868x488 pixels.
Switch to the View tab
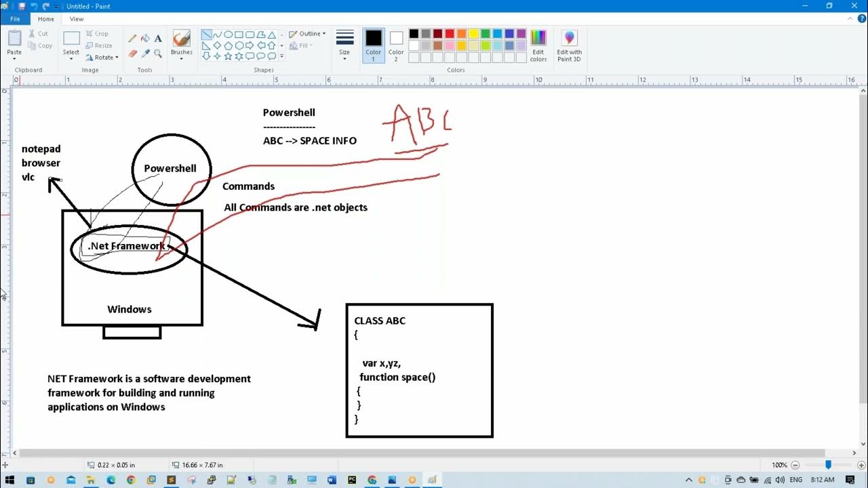[x=77, y=19]
